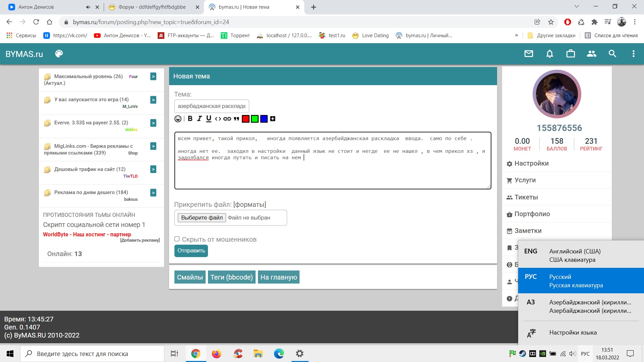Open notifications bell icon

click(x=550, y=54)
